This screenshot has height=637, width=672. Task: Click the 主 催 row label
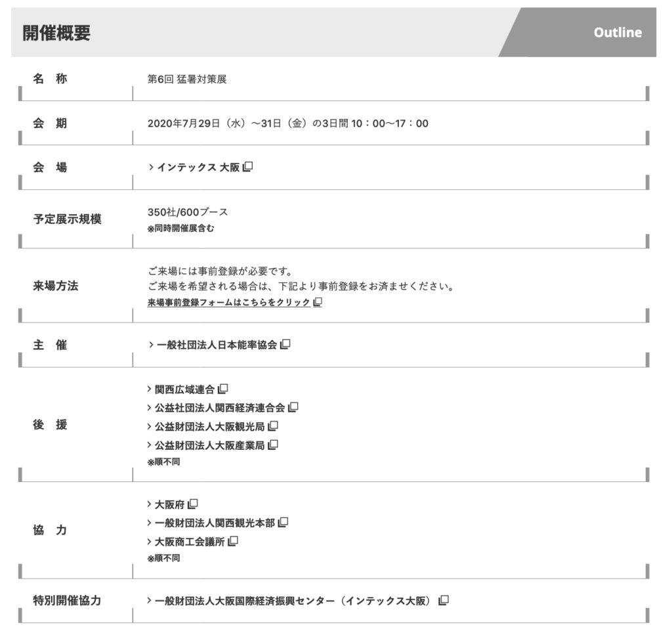pos(50,345)
